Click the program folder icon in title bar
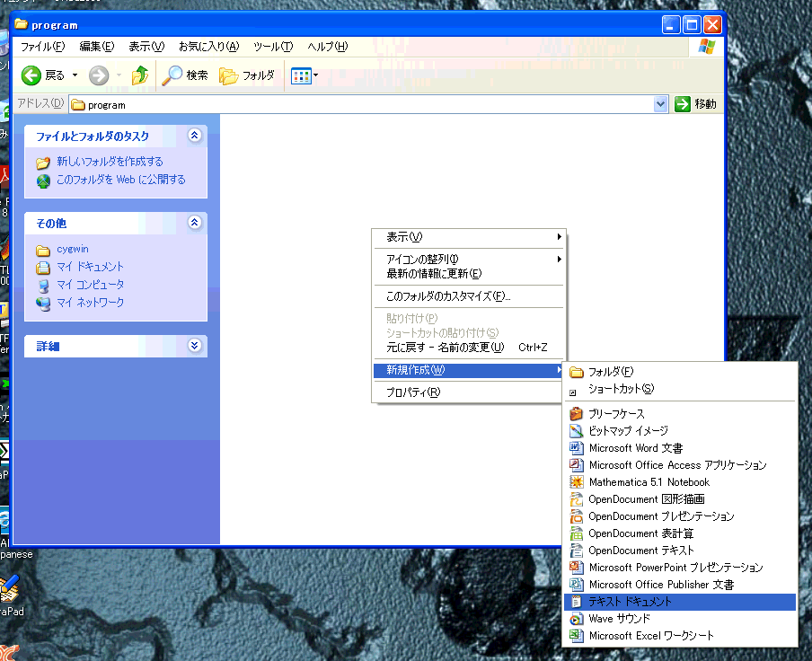Viewport: 812px width, 661px height. pyautogui.click(x=21, y=24)
